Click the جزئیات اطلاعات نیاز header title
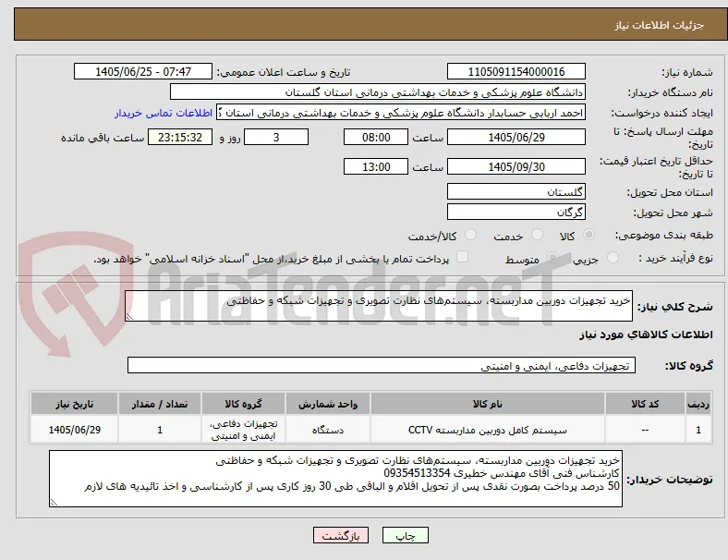 [x=659, y=25]
